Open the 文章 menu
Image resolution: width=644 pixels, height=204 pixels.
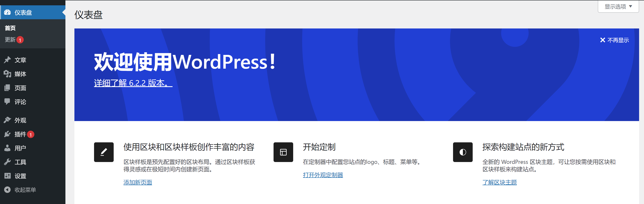click(33, 60)
